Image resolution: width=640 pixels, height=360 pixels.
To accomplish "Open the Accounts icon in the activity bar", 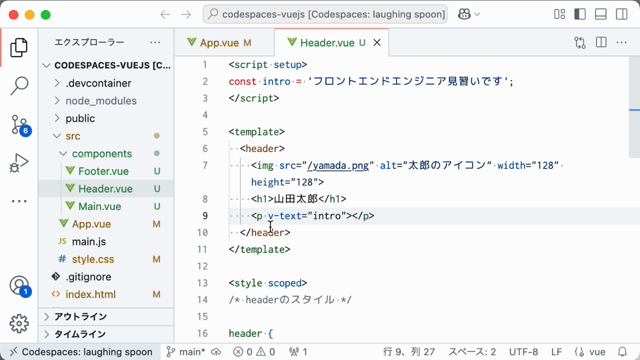I will tap(20, 286).
